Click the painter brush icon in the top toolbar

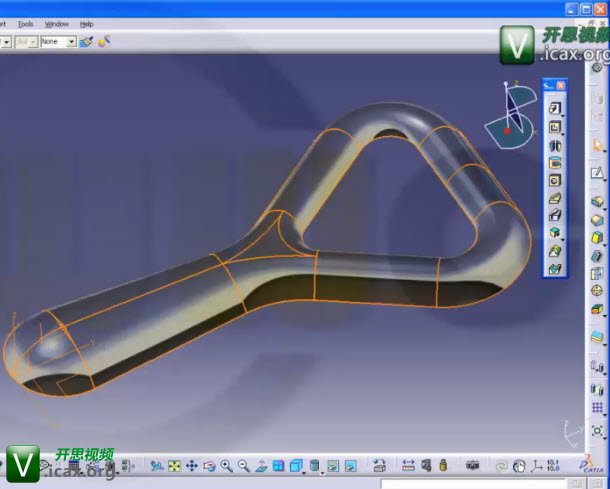[x=86, y=42]
